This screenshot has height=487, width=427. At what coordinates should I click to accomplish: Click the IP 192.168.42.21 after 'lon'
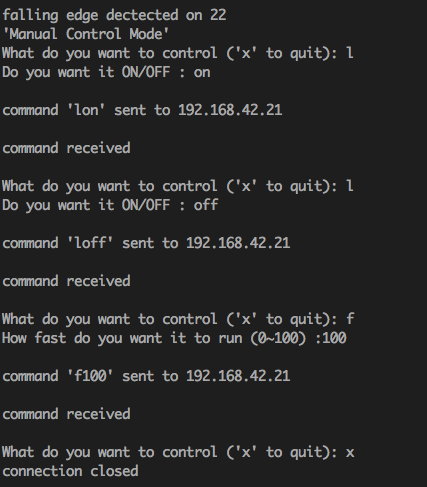(x=230, y=110)
